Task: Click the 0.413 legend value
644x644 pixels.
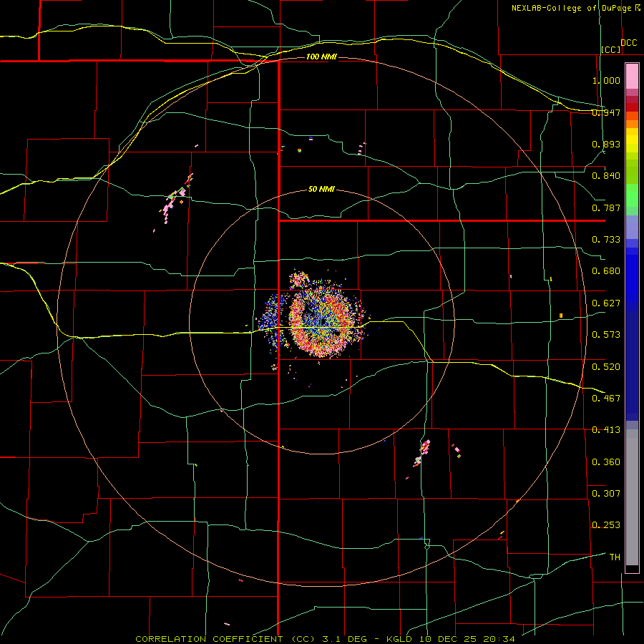Action: [606, 430]
